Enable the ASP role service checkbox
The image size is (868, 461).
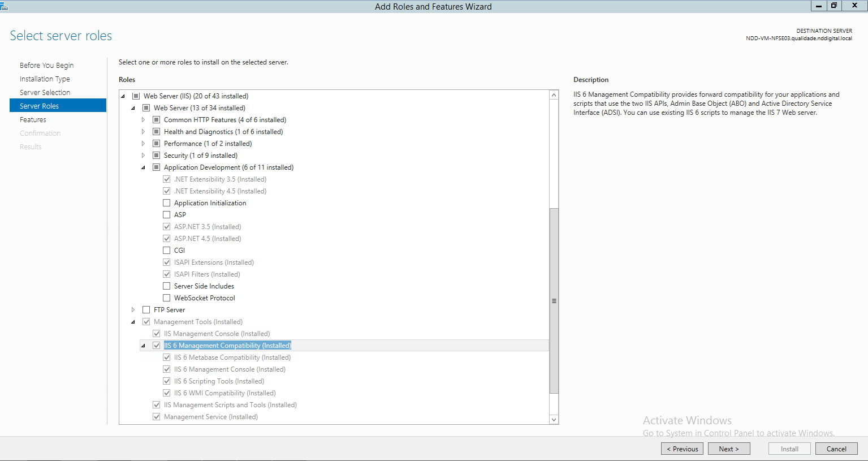coord(166,214)
